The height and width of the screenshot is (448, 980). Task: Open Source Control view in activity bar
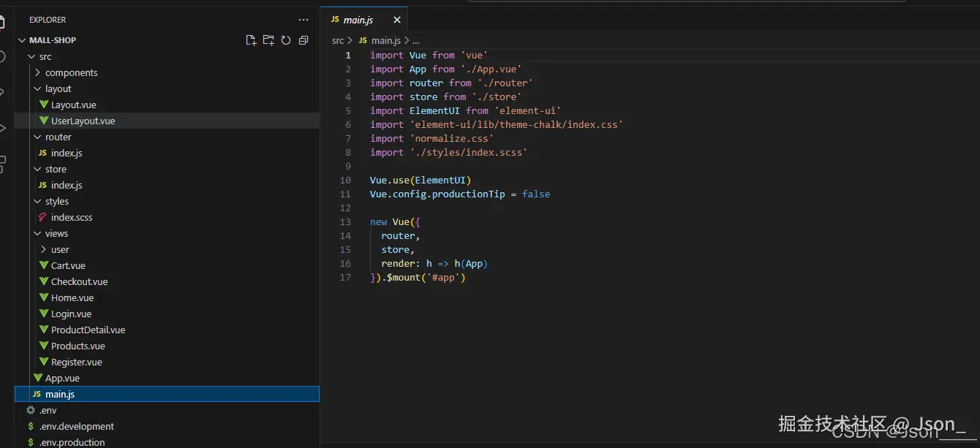pos(2,93)
